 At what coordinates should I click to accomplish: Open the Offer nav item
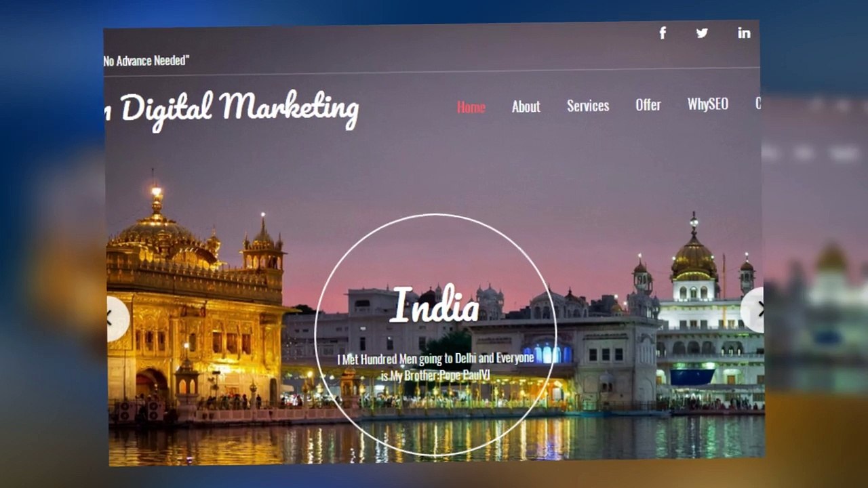point(648,105)
